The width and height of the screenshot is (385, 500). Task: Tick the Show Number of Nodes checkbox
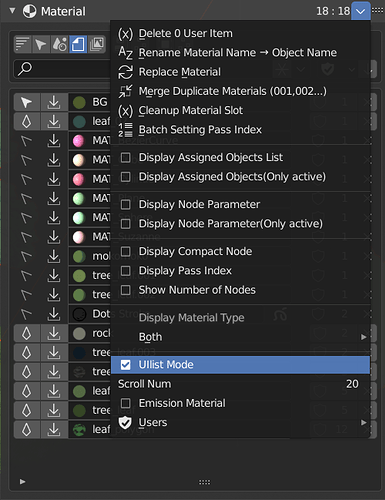[126, 290]
